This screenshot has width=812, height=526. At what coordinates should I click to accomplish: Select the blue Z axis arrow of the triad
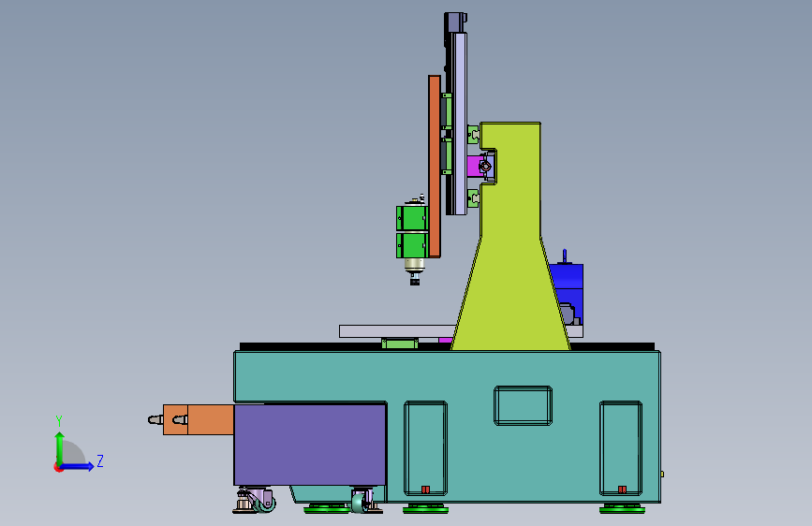[78, 466]
